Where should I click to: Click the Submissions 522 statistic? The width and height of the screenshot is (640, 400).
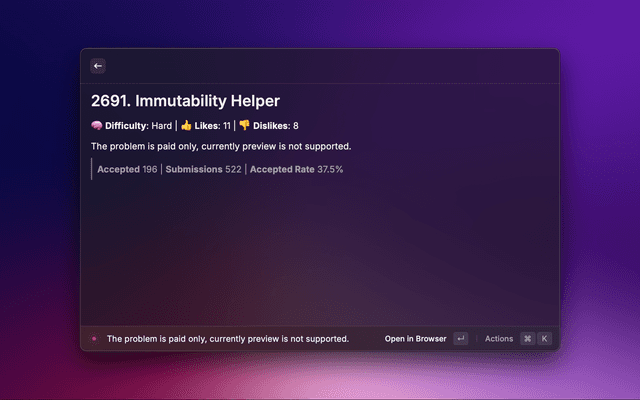click(203, 169)
